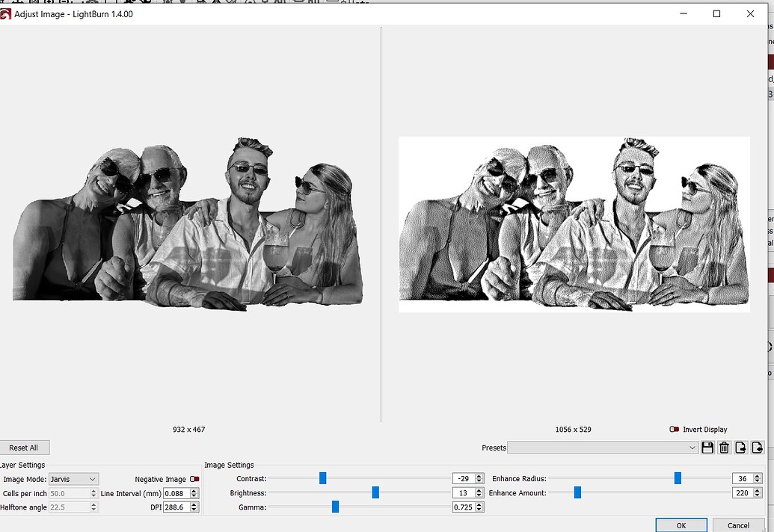Click the Reset All button
The height and width of the screenshot is (532, 774).
pos(25,447)
